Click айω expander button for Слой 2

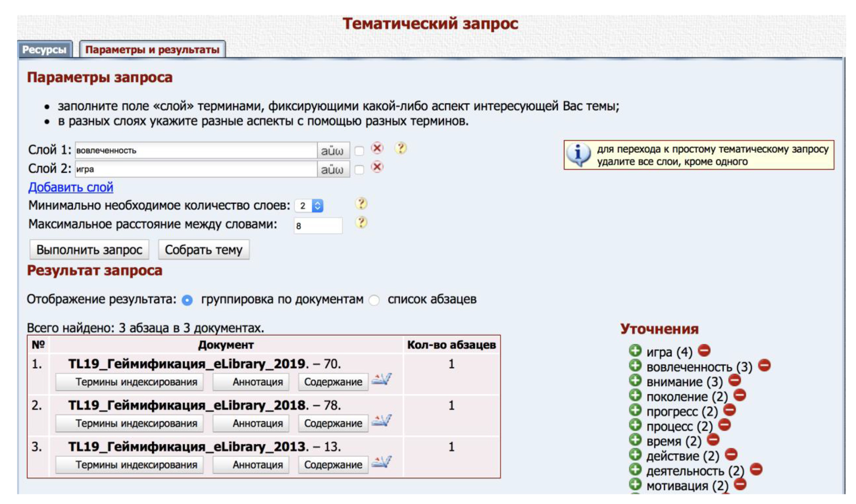point(332,170)
